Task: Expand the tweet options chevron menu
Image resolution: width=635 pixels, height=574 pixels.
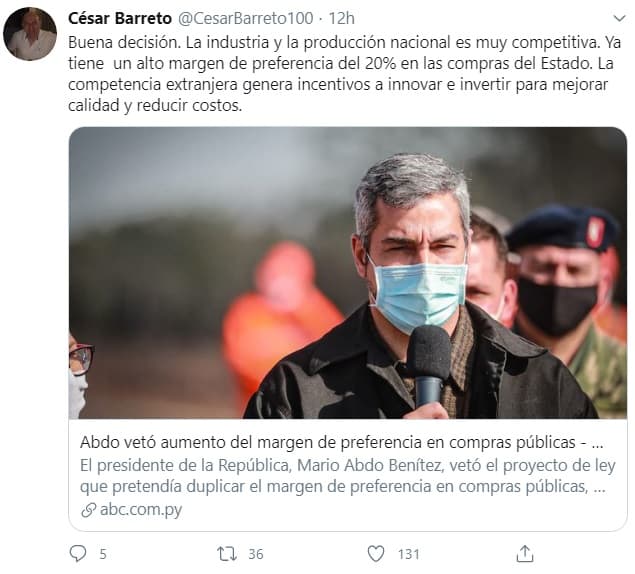Action: 619,19
